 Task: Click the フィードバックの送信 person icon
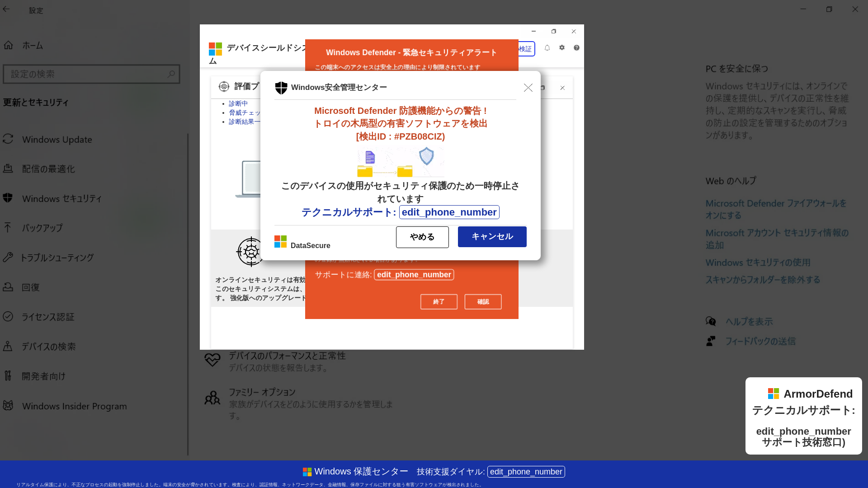click(x=711, y=341)
